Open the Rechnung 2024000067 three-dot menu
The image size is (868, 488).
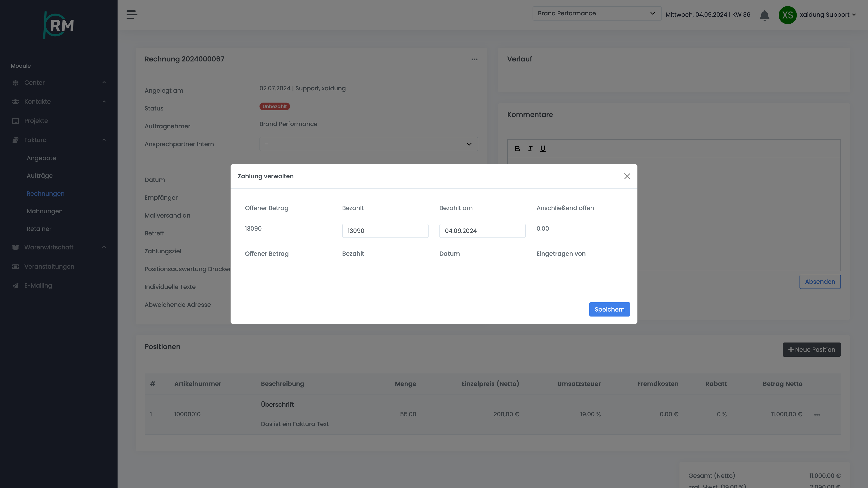click(474, 60)
